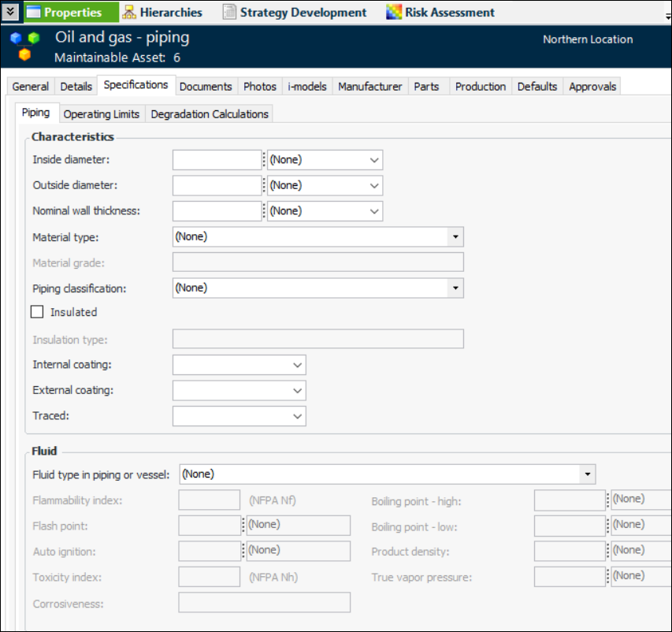Click the Flammability index field
This screenshot has height=632, width=672.
point(209,500)
